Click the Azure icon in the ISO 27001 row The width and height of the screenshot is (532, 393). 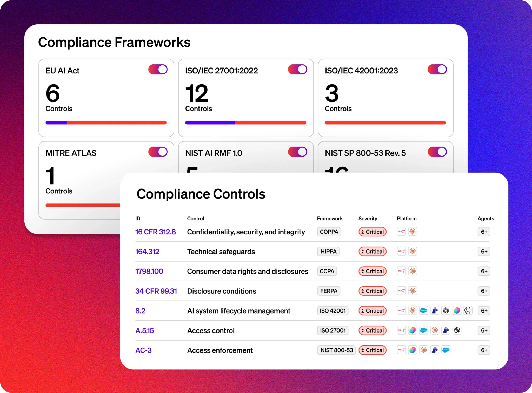[446, 330]
